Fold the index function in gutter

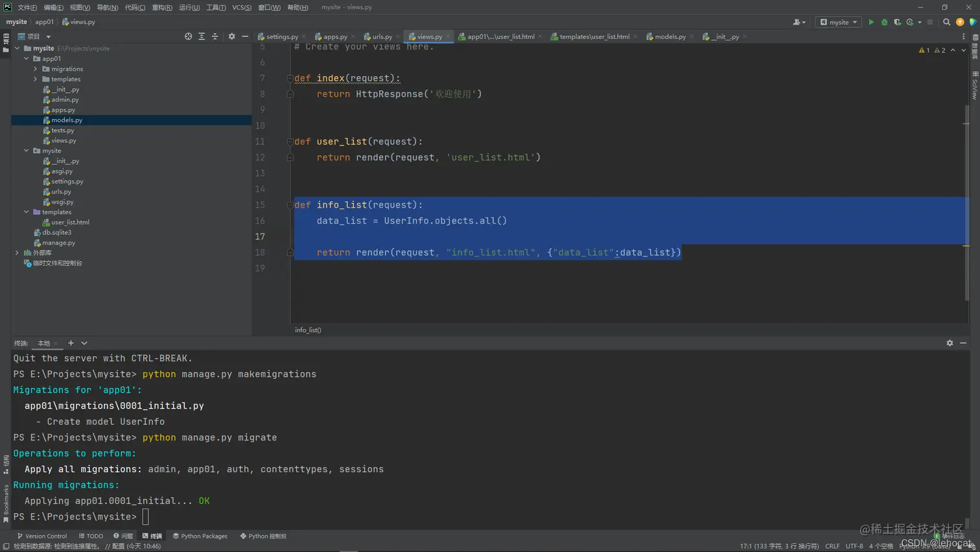(290, 78)
